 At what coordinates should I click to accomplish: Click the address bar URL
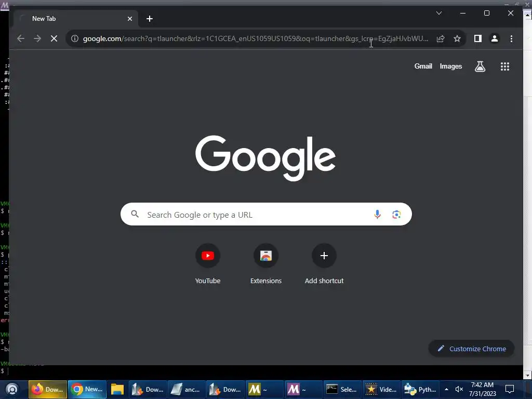(x=256, y=38)
